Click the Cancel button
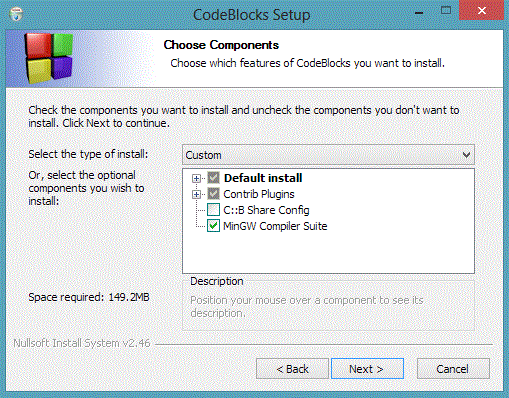This screenshot has width=509, height=398. tap(453, 369)
